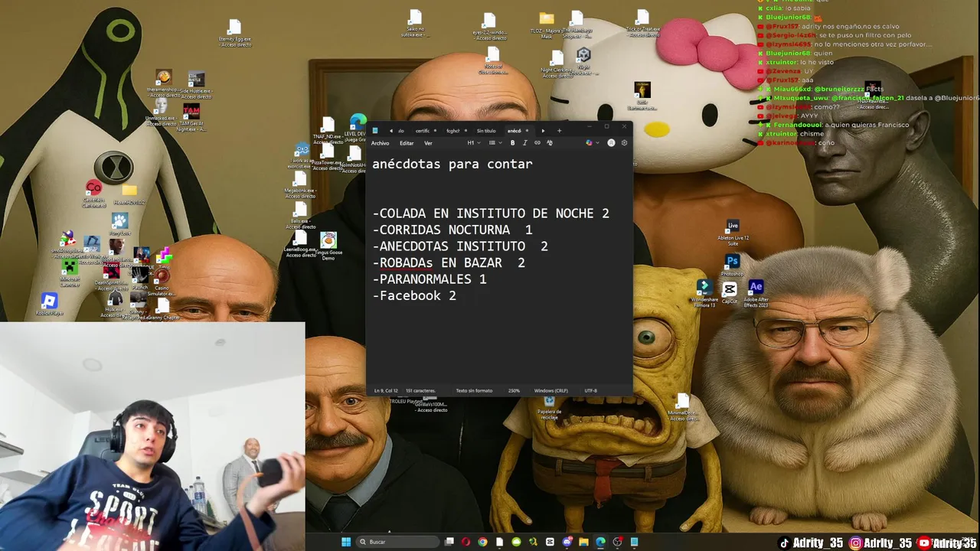The image size is (980, 551).
Task: Clear formatting with the Notepad toolbar icon
Action: click(x=550, y=142)
